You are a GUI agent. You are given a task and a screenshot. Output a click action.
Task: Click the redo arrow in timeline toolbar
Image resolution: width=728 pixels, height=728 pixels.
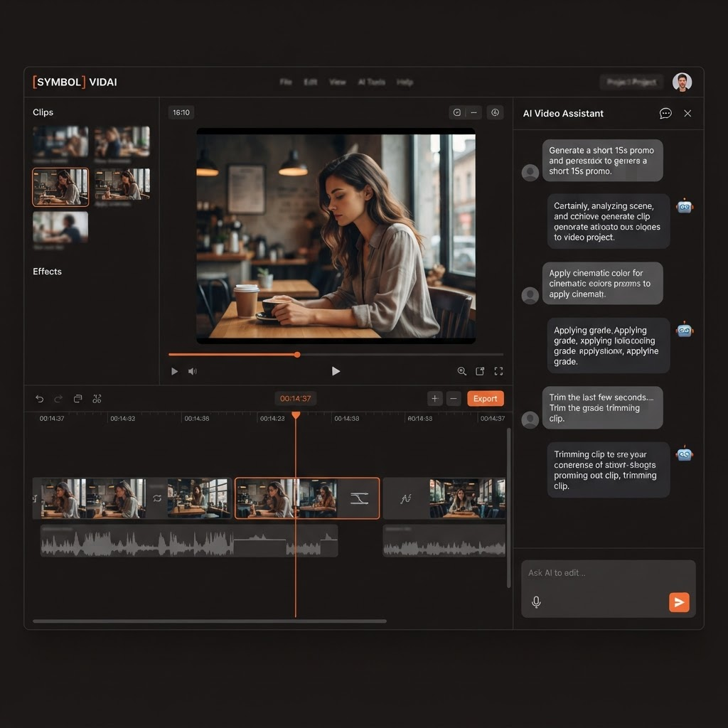tap(58, 399)
